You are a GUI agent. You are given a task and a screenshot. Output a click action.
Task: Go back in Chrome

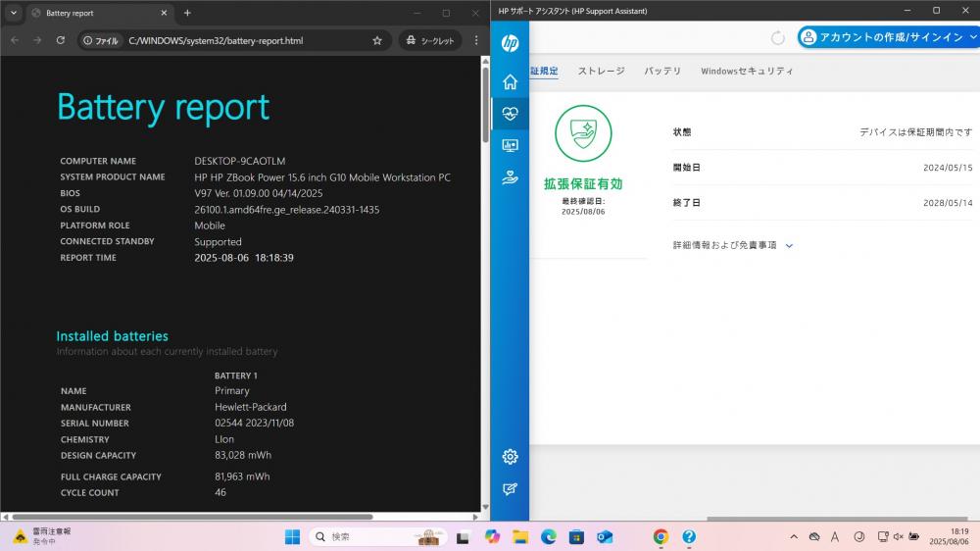tap(15, 40)
